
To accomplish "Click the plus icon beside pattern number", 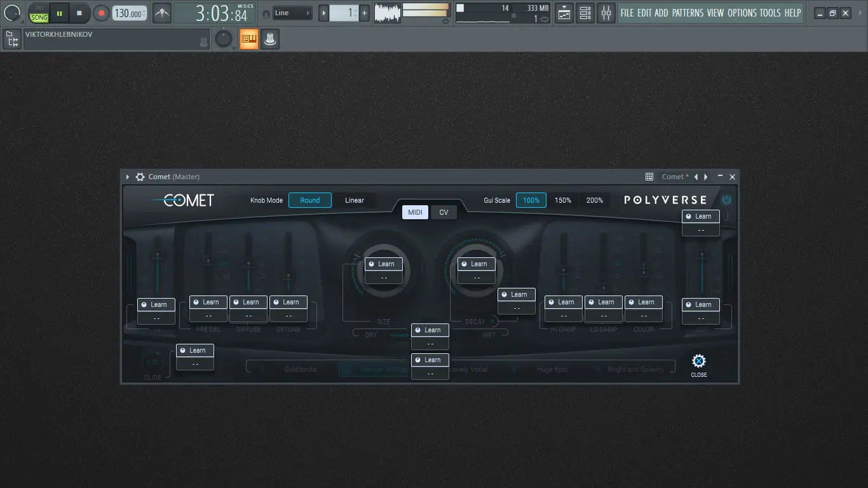I will coord(365,13).
